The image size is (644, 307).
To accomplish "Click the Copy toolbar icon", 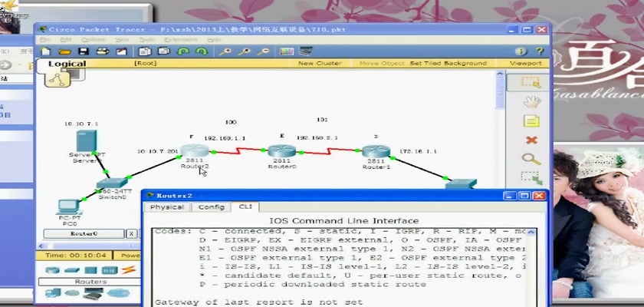I will tap(145, 51).
